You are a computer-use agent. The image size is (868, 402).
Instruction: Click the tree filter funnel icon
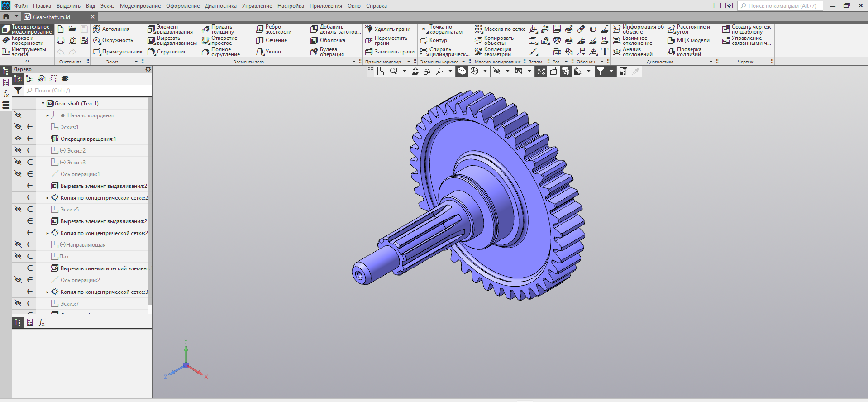(x=18, y=91)
